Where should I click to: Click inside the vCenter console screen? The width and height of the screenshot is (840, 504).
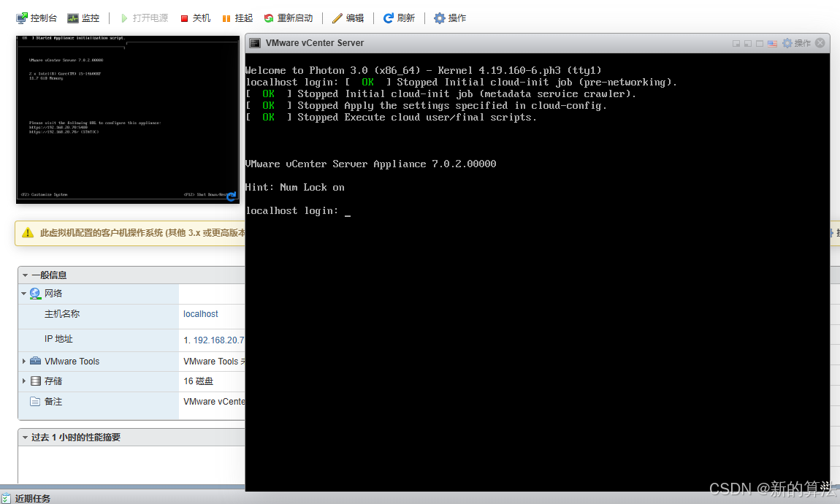point(538,272)
